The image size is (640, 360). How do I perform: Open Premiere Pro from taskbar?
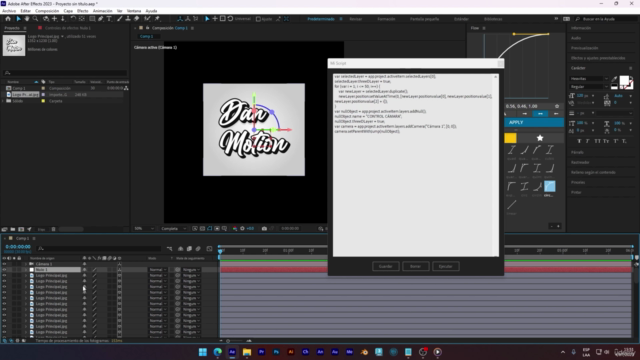click(262, 352)
